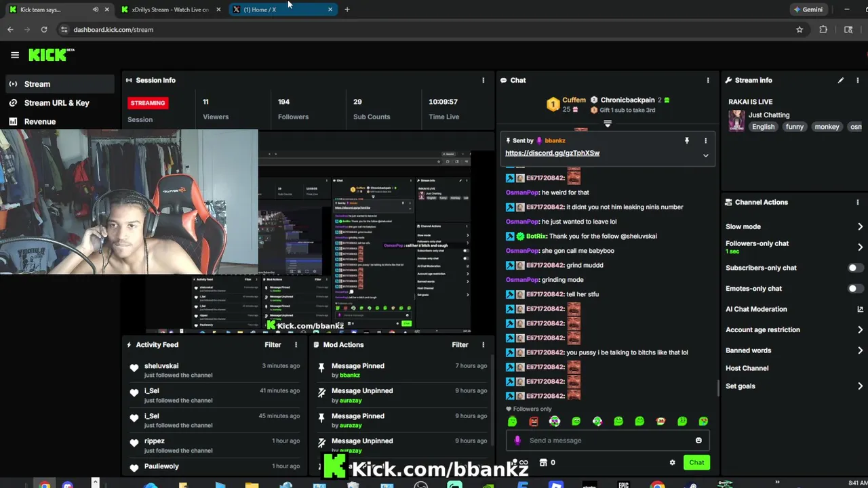Unpin message using pin icon
Viewport: 868px width, 488px height.
pyautogui.click(x=687, y=140)
